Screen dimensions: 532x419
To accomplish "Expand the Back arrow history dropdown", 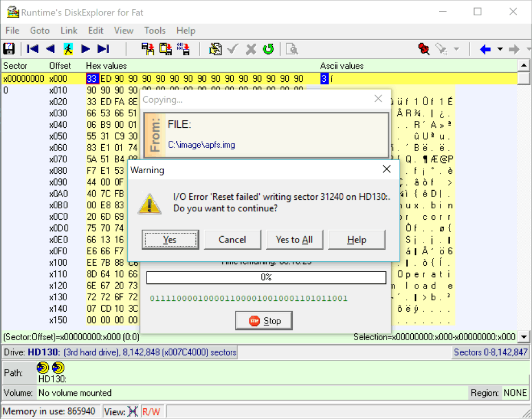I will coord(500,49).
